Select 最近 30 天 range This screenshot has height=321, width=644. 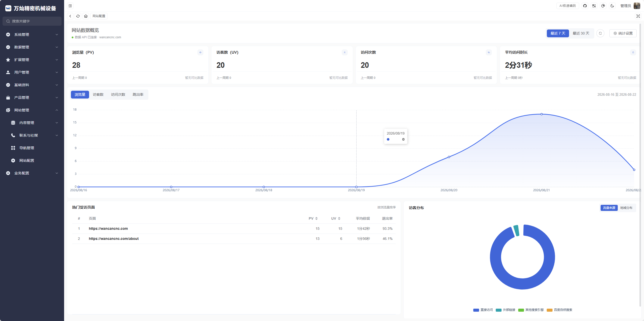(581, 33)
